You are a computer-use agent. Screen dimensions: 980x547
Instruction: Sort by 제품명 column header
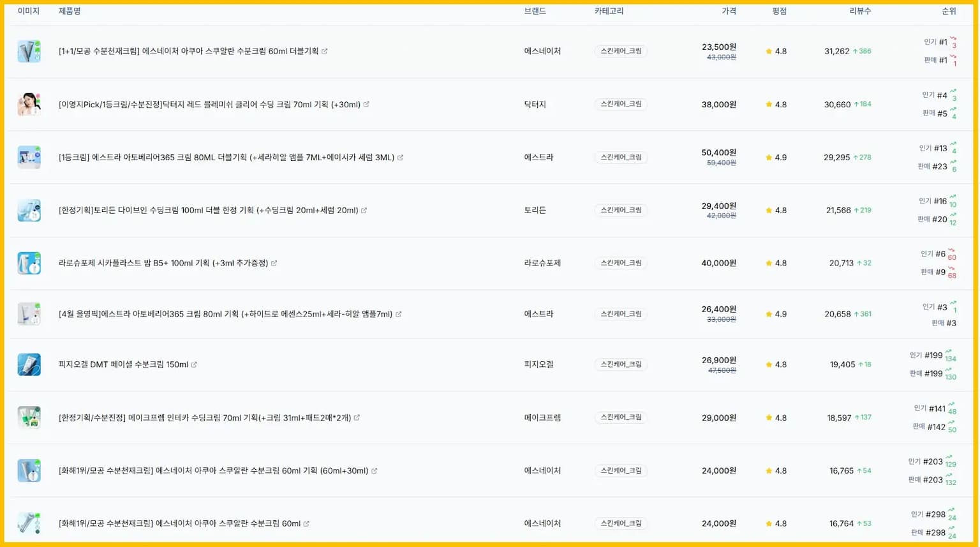click(x=70, y=11)
